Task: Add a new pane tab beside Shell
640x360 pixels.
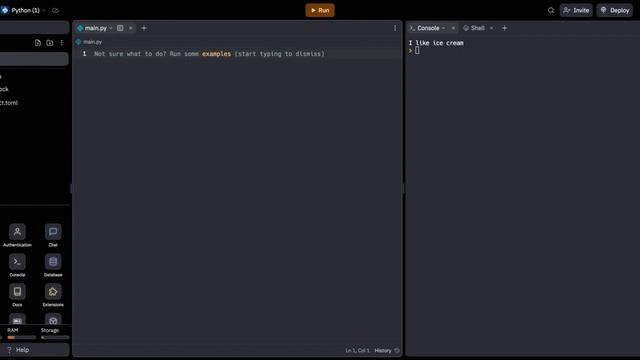Action: 504,28
